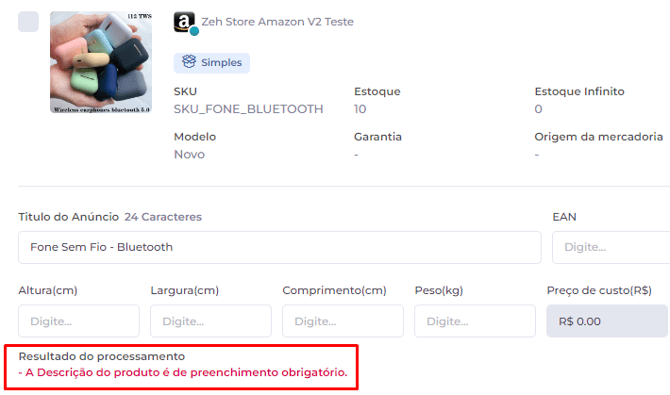Open the earphones product thumbnail
The height and width of the screenshot is (395, 670).
click(x=101, y=62)
